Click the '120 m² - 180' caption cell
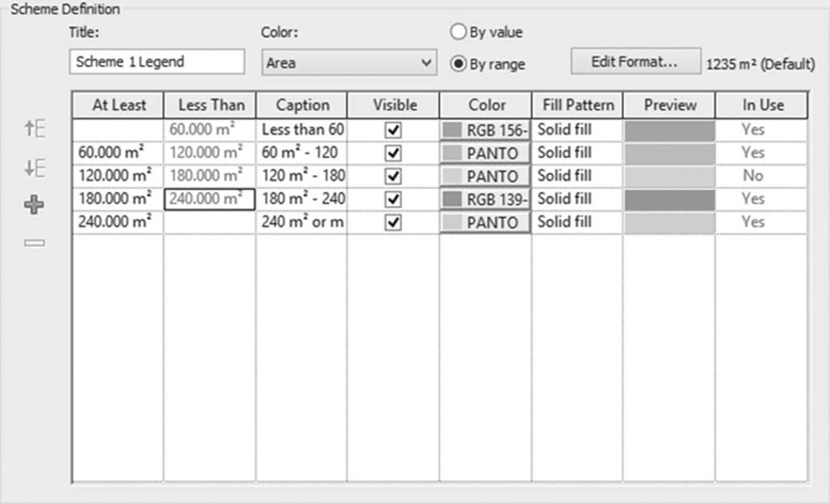 (x=302, y=177)
